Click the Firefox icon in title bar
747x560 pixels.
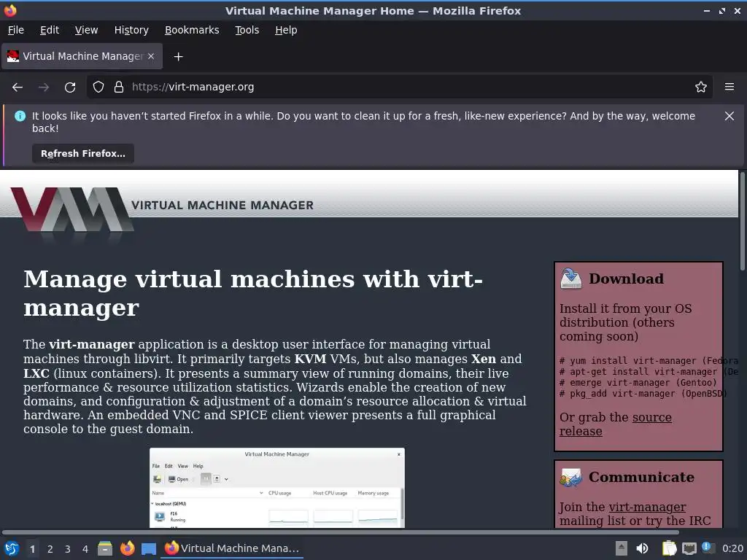(10, 10)
